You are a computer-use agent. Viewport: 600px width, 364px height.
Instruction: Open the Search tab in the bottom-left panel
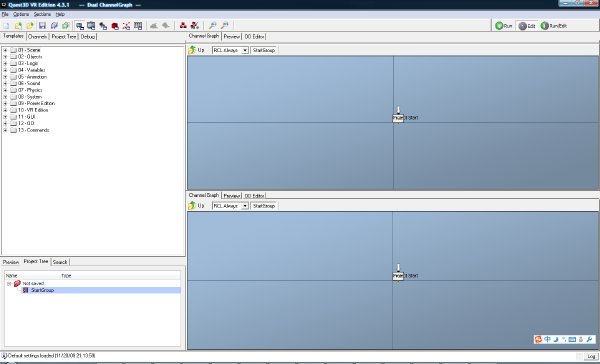(x=60, y=262)
